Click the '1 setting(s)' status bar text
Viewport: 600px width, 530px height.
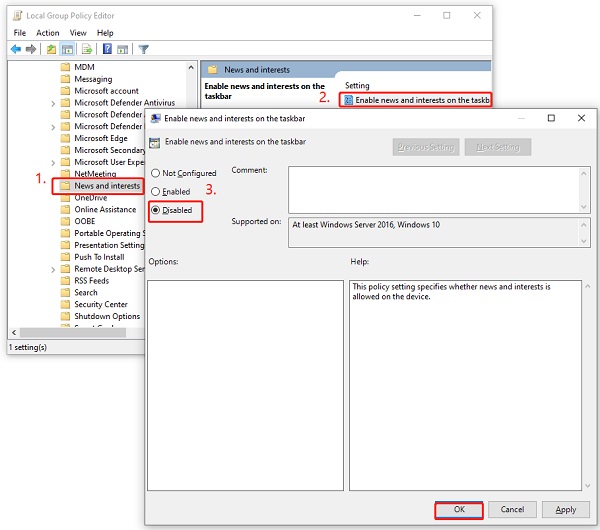tap(28, 347)
